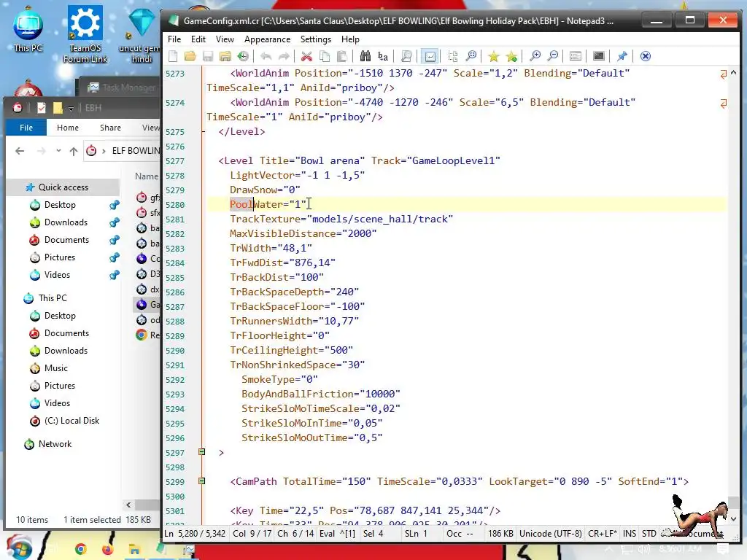Screen dimensions: 747x560
Task: Click the Cut scissors icon
Action: click(x=307, y=56)
